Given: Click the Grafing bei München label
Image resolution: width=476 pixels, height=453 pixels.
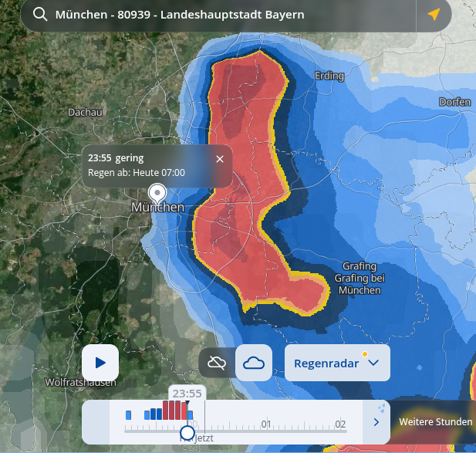Looking at the screenshot, I should coord(360,284).
